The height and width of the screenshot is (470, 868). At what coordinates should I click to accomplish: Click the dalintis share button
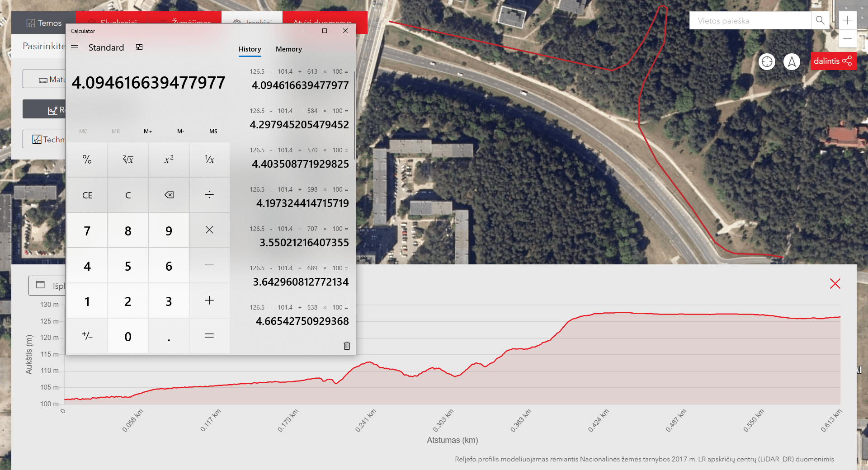[833, 61]
